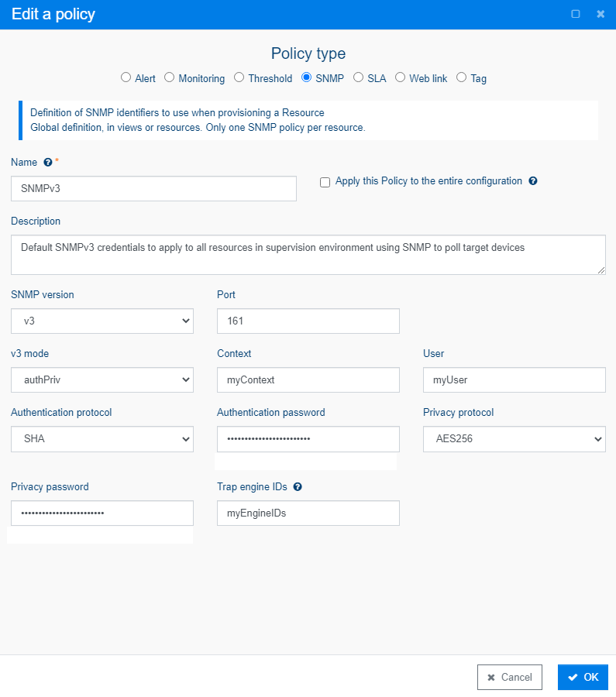Click help icon beside Apply this Policy

[533, 181]
